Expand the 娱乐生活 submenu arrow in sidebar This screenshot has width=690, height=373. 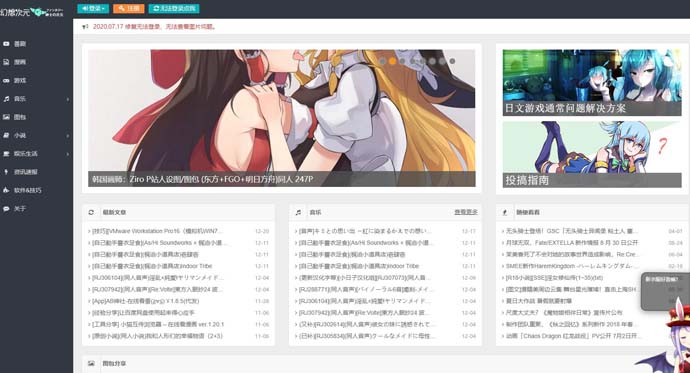pyautogui.click(x=68, y=154)
